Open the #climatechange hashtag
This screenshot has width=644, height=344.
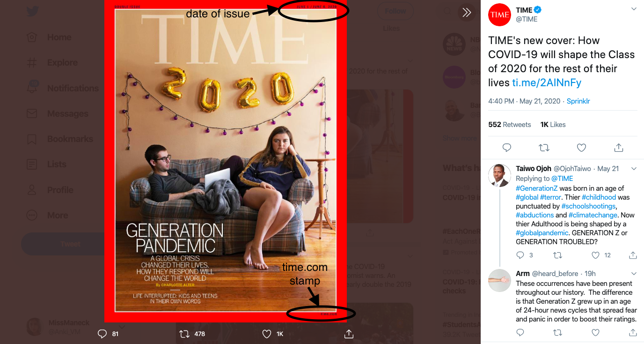[593, 215]
